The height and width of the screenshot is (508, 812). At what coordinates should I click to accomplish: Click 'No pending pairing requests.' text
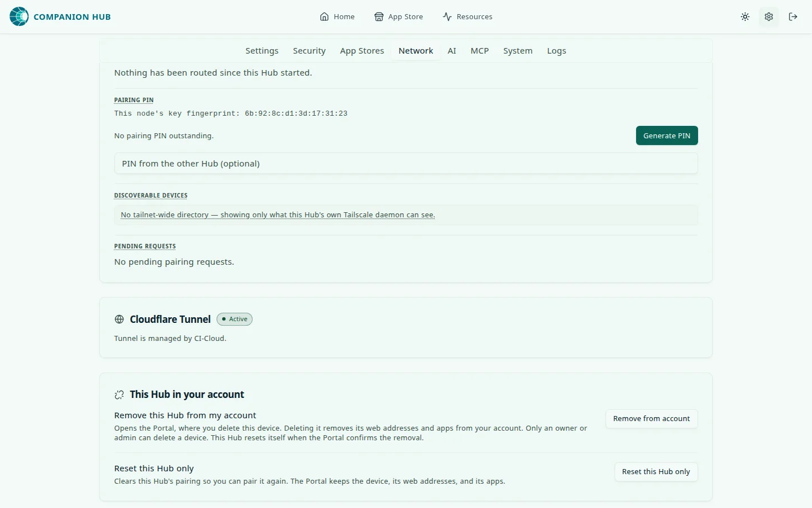[x=174, y=262]
